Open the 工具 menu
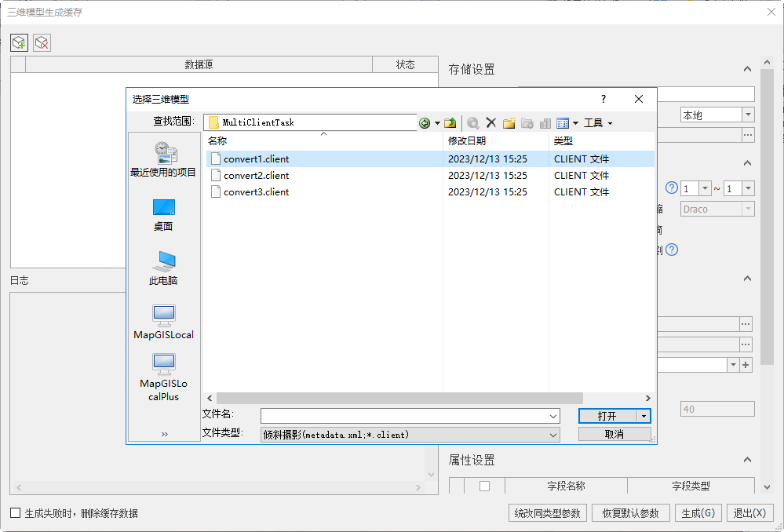Viewport: 784px width, 532px height. [x=597, y=123]
